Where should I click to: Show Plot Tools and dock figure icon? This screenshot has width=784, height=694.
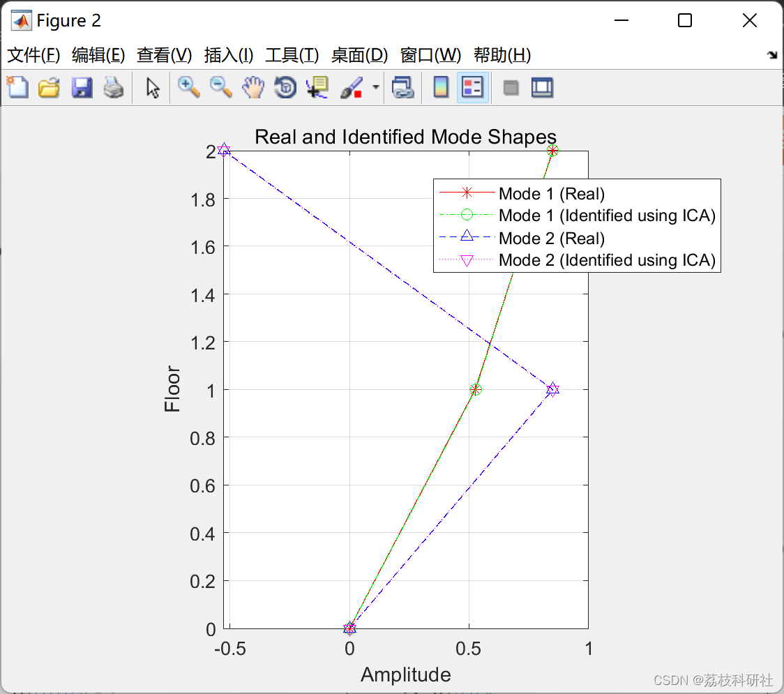(x=542, y=87)
